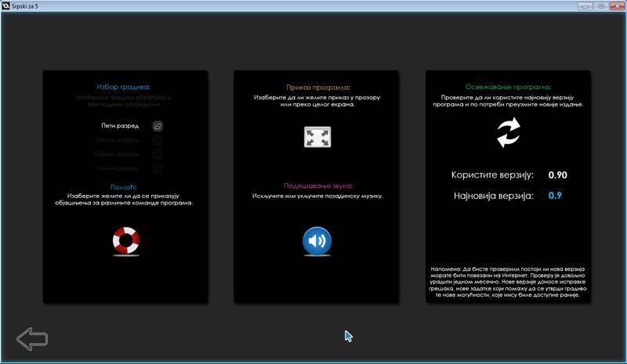The height and width of the screenshot is (364, 627).
Task: Check for updates with refresh arrows icon
Action: [509, 132]
